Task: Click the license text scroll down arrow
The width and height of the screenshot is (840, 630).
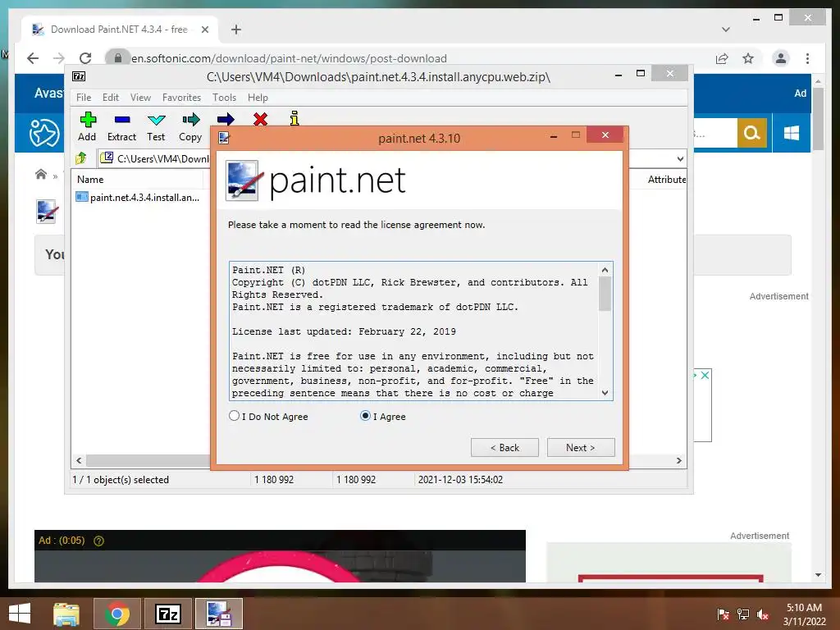Action: (x=605, y=393)
